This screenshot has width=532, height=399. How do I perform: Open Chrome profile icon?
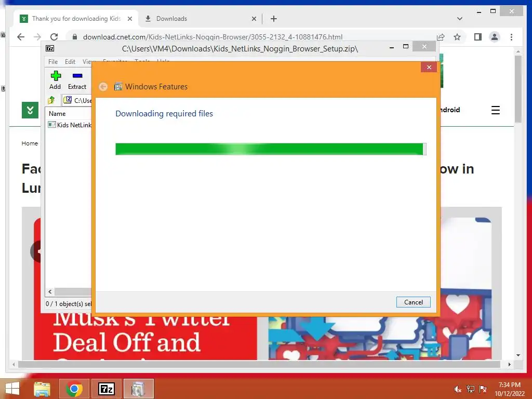[495, 37]
